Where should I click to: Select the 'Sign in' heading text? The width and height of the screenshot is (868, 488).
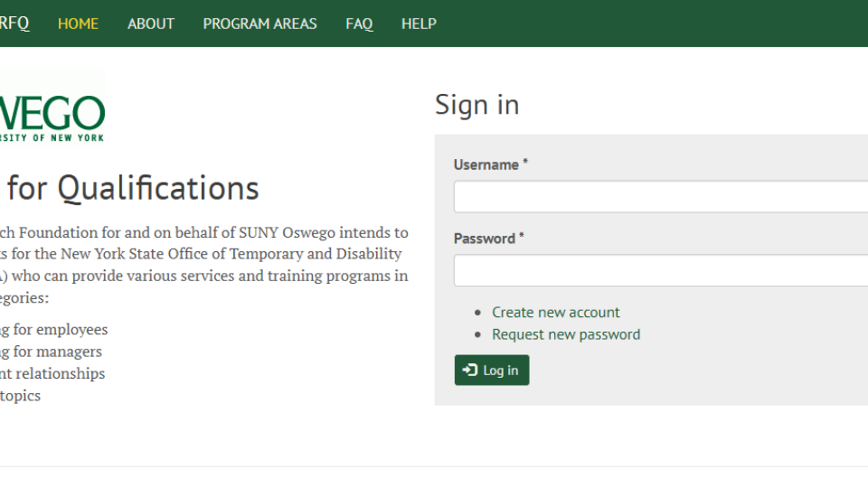pyautogui.click(x=476, y=105)
